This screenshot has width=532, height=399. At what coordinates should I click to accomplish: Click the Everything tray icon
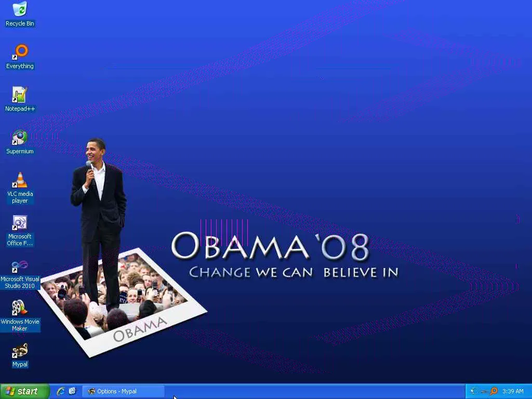tap(494, 391)
